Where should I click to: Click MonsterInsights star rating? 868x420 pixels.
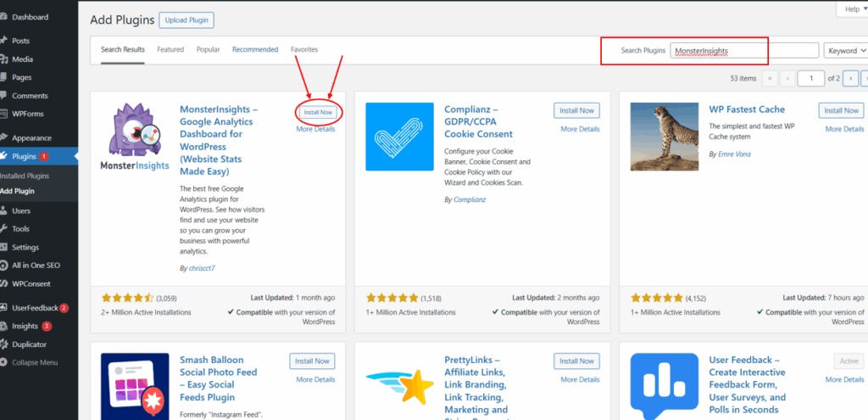click(x=129, y=298)
